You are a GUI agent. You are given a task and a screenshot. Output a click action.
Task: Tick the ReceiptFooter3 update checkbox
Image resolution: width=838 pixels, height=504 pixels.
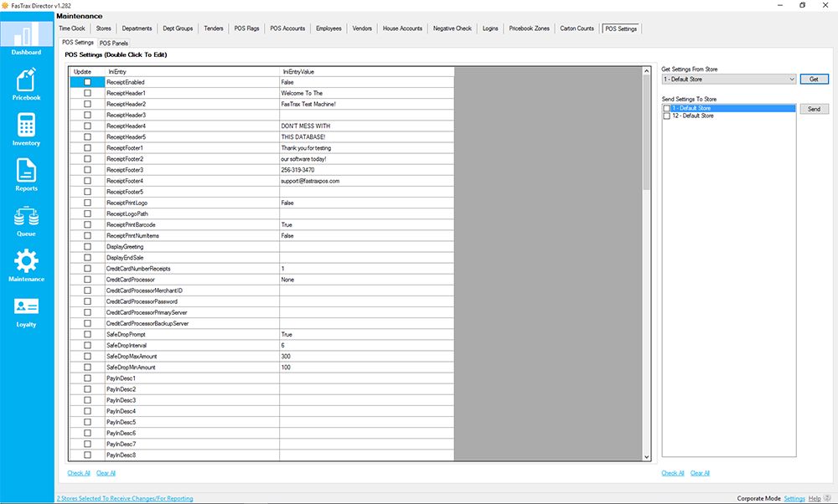pos(88,170)
